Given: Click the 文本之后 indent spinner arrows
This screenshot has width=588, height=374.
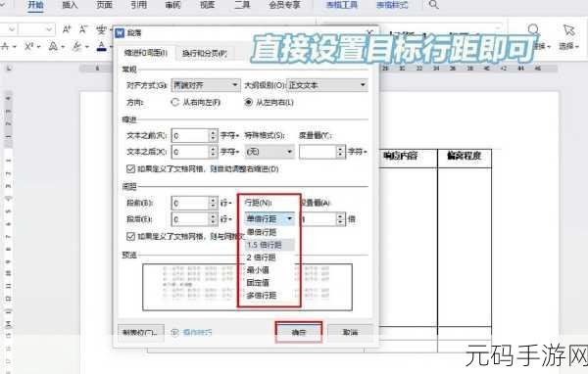Looking at the screenshot, I should coord(214,152).
